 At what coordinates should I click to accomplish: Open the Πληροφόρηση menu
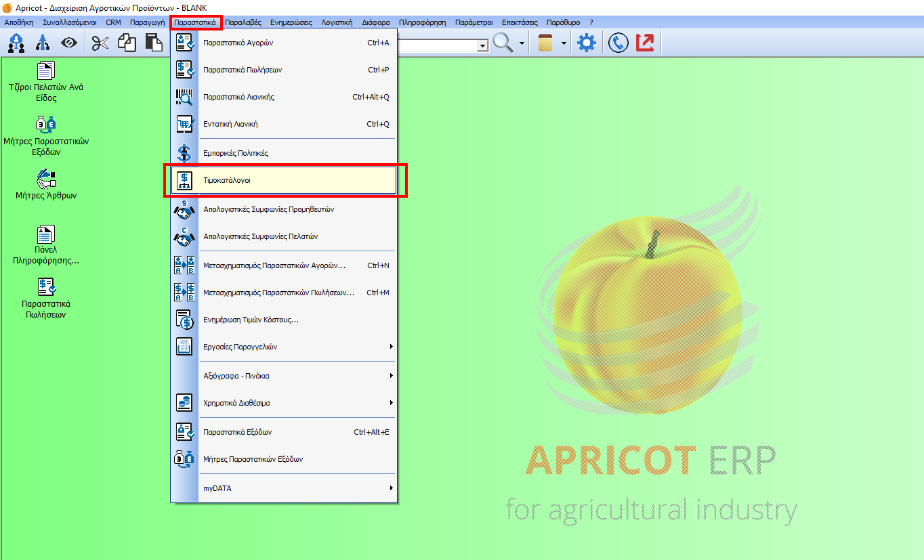(423, 22)
